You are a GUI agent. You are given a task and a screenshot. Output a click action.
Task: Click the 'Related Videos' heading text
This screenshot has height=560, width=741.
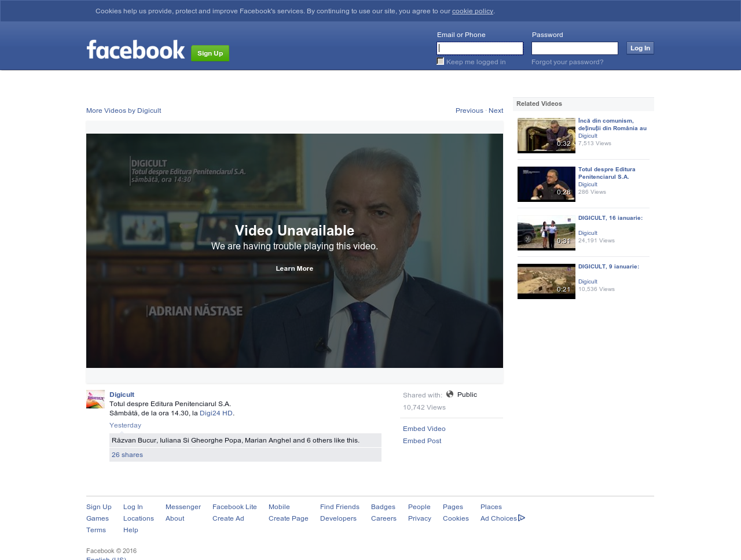[x=539, y=104]
